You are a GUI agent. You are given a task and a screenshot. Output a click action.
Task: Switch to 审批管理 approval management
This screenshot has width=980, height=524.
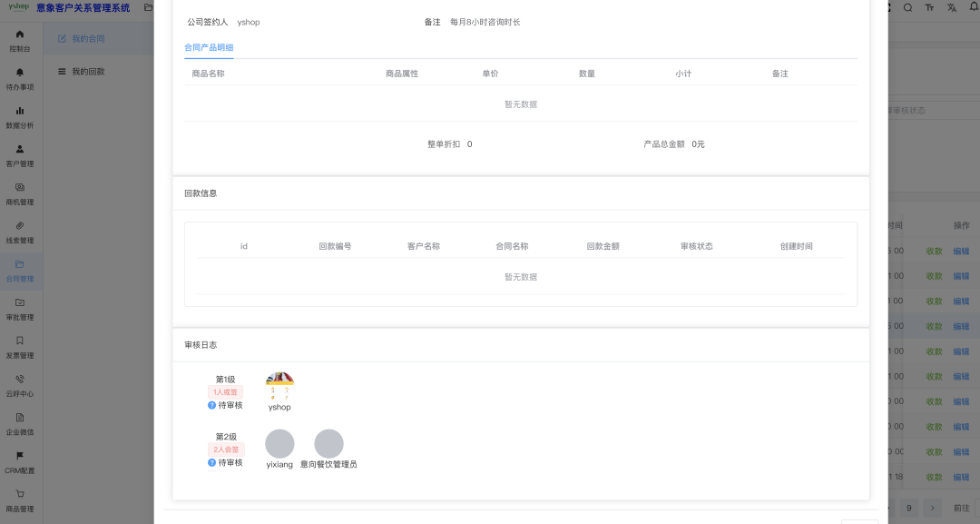[19, 309]
